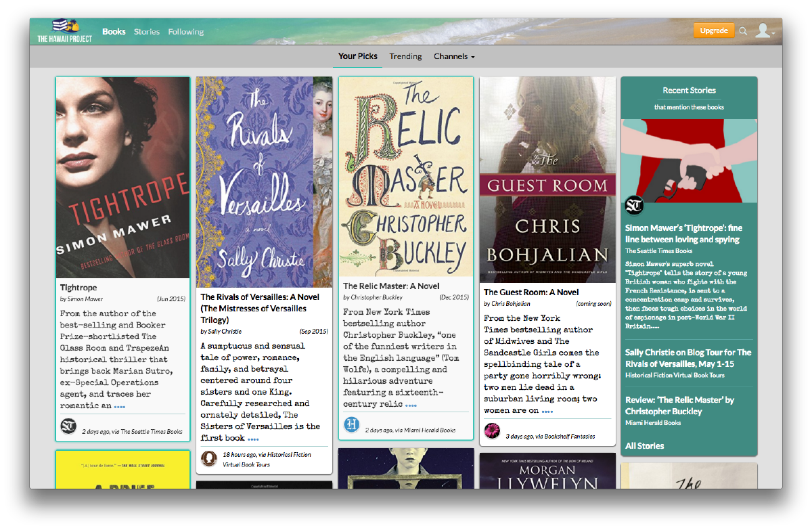
Task: Click Historical Fiction Virtual Book Tours source icon
Action: pos(209,459)
